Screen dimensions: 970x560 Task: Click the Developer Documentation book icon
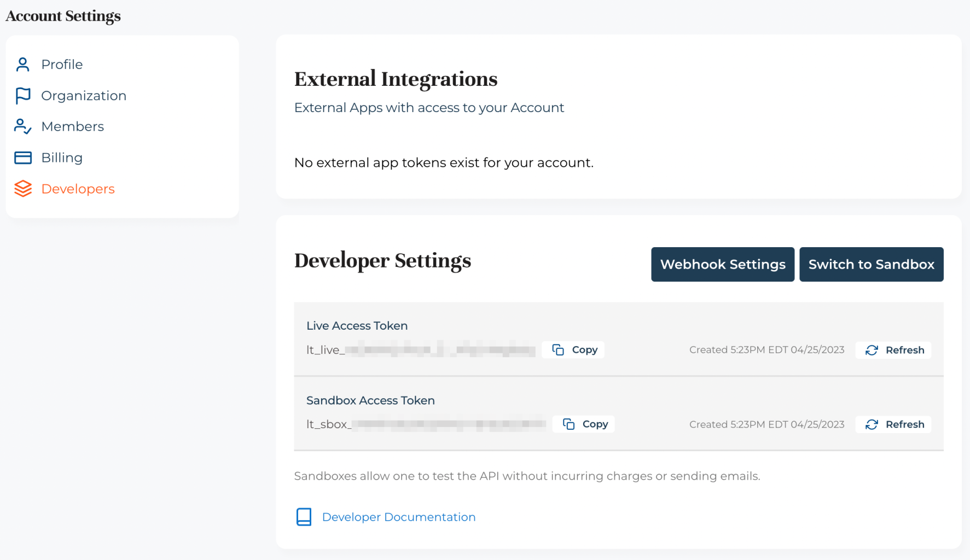tap(304, 517)
